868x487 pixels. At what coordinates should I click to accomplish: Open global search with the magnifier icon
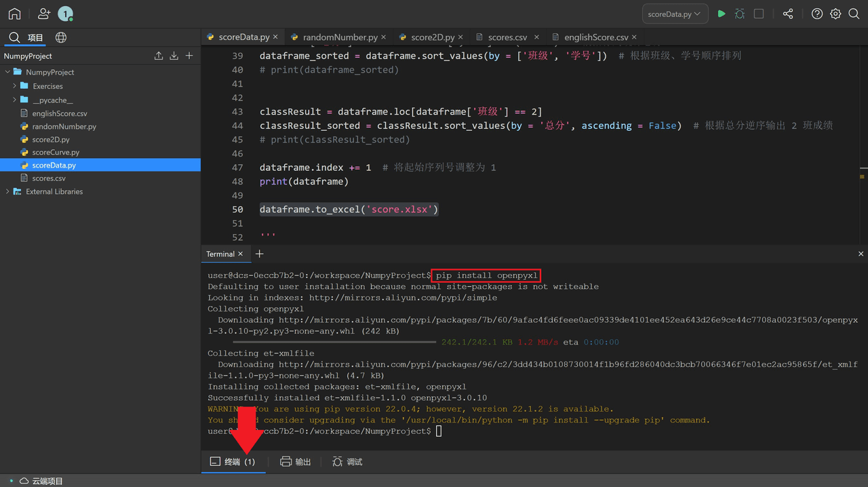click(x=854, y=13)
